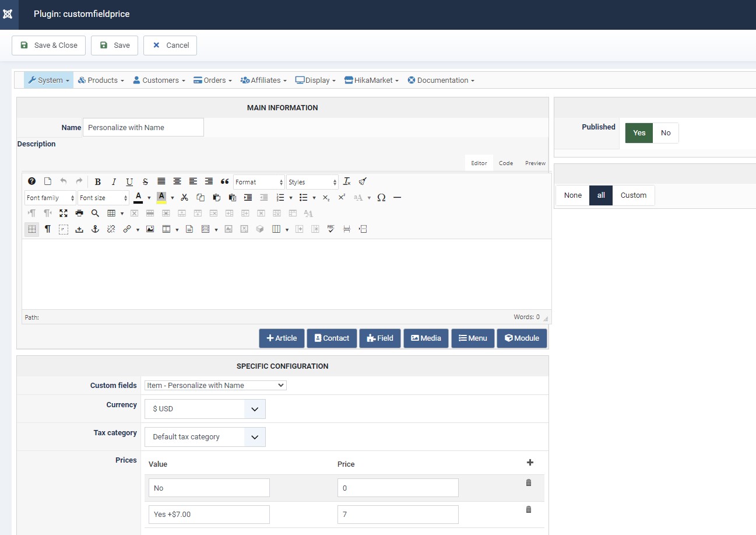Toggle justify full alignment
The width and height of the screenshot is (756, 535).
pyautogui.click(x=161, y=181)
